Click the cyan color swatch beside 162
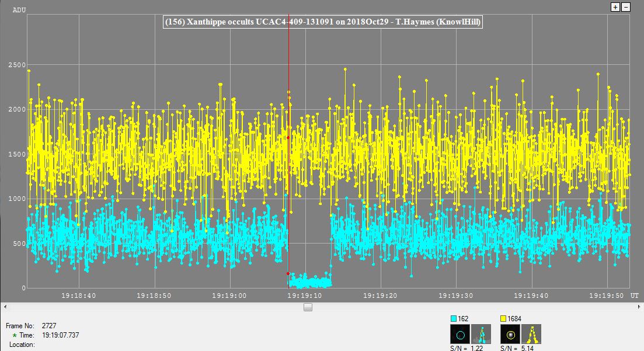644x351 pixels. tap(454, 319)
